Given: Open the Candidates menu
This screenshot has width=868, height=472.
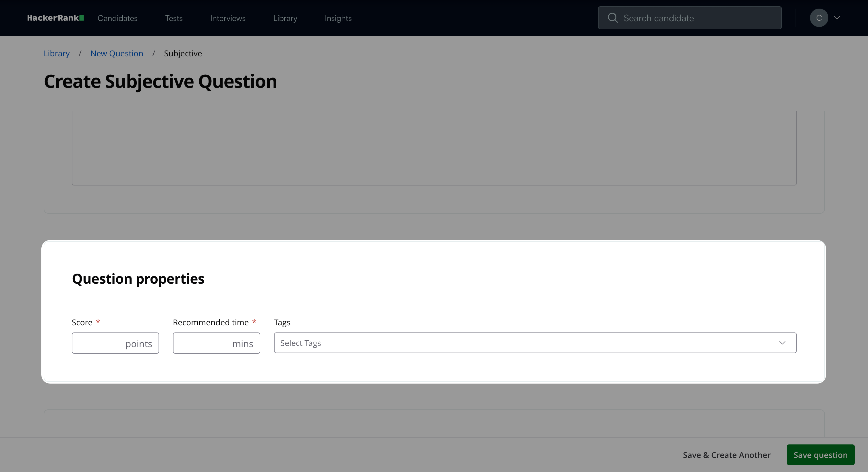Looking at the screenshot, I should [x=117, y=18].
